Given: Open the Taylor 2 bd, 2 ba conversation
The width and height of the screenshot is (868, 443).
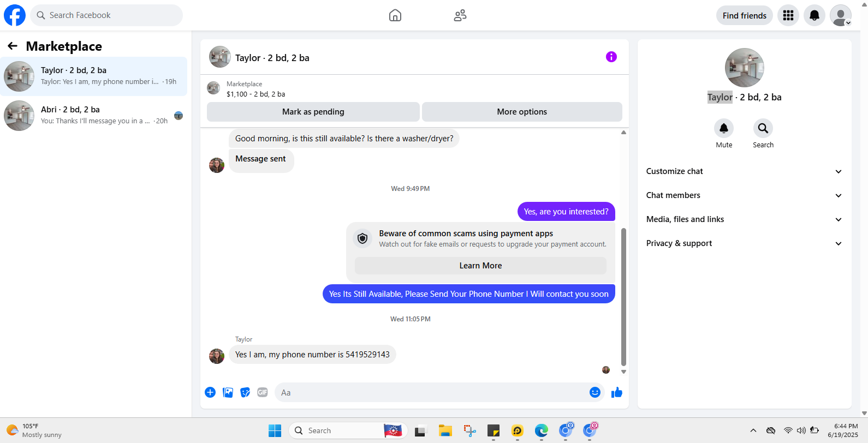Looking at the screenshot, I should click(x=93, y=76).
